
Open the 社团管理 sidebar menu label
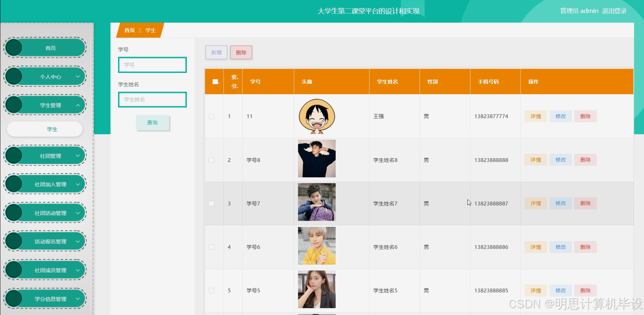click(x=50, y=156)
